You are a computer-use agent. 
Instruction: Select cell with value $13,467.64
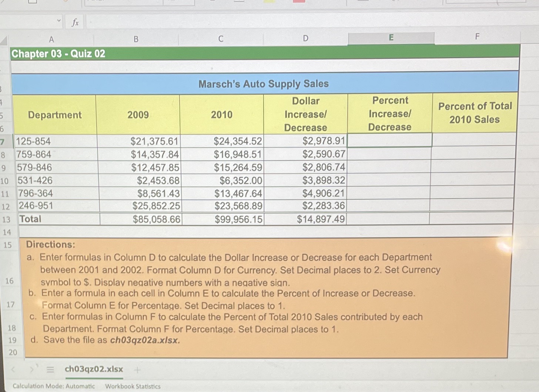222,193
